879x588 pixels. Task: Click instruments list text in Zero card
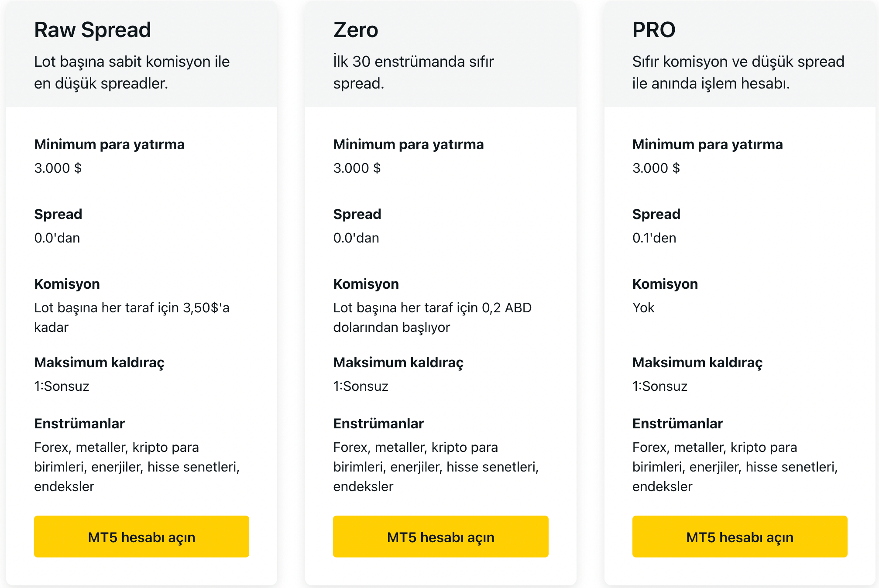(x=436, y=467)
